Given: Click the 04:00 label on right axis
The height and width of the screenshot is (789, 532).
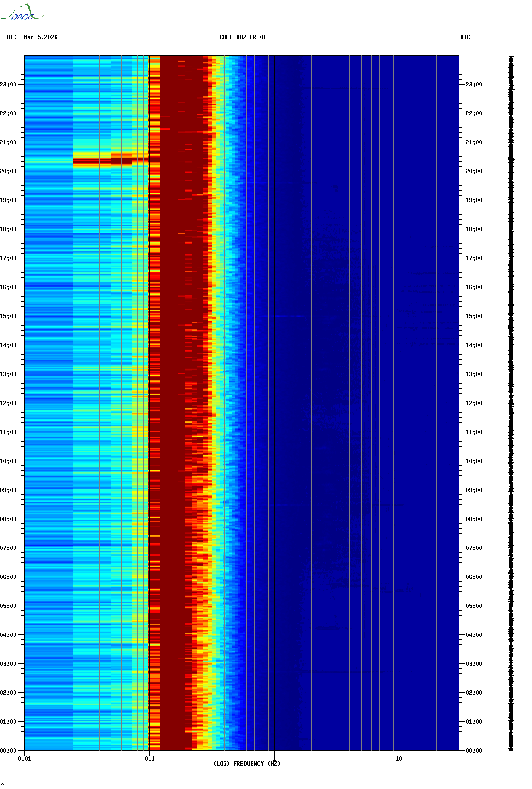Looking at the screenshot, I should pyautogui.click(x=474, y=635).
